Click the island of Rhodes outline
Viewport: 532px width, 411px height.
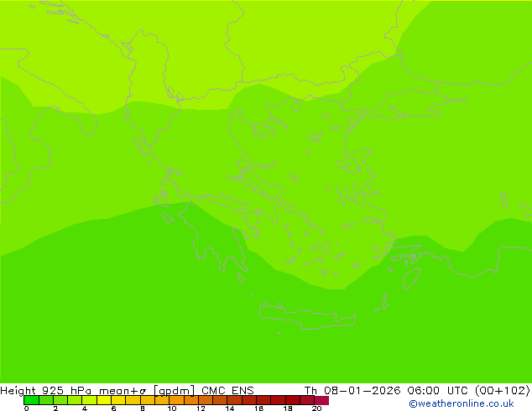click(x=411, y=278)
